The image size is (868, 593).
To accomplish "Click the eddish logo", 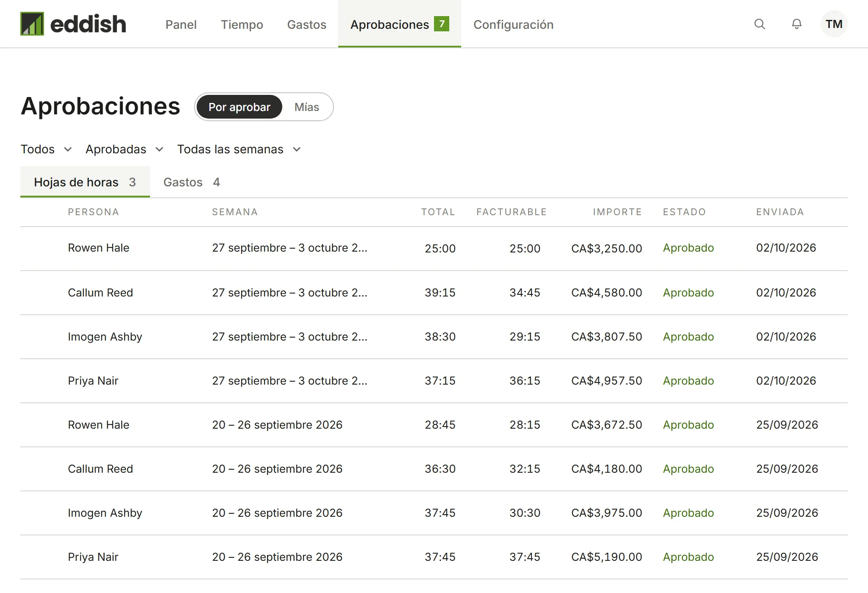I will click(73, 24).
